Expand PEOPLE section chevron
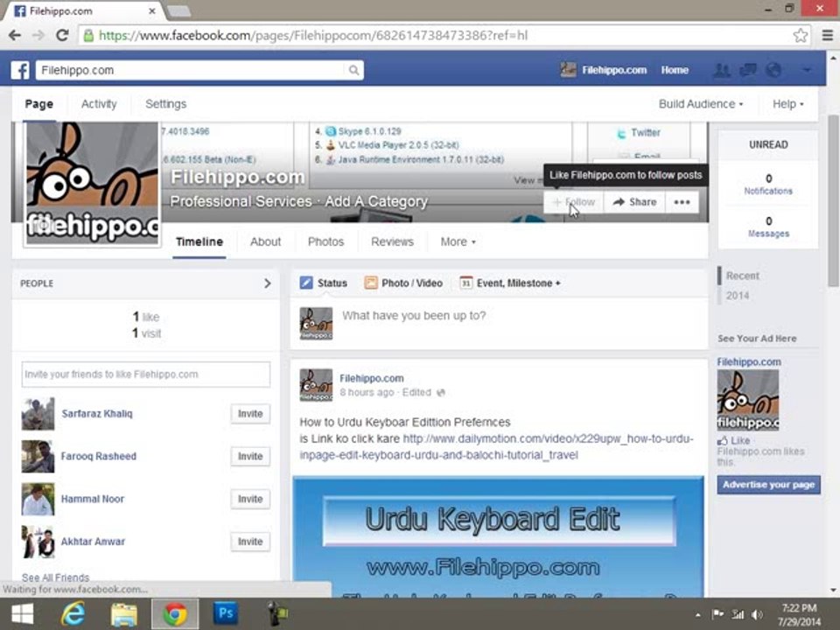 pyautogui.click(x=268, y=283)
